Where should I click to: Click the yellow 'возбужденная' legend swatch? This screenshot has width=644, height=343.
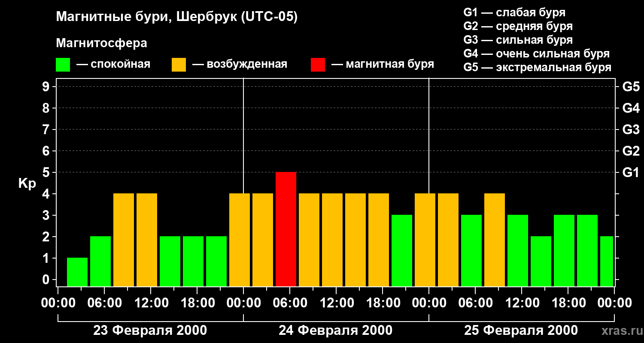point(179,65)
